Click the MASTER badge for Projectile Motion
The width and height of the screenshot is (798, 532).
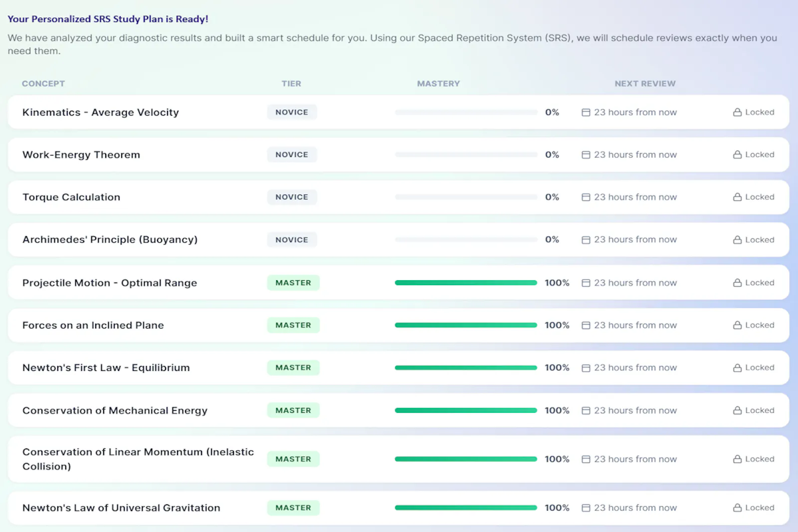click(293, 283)
